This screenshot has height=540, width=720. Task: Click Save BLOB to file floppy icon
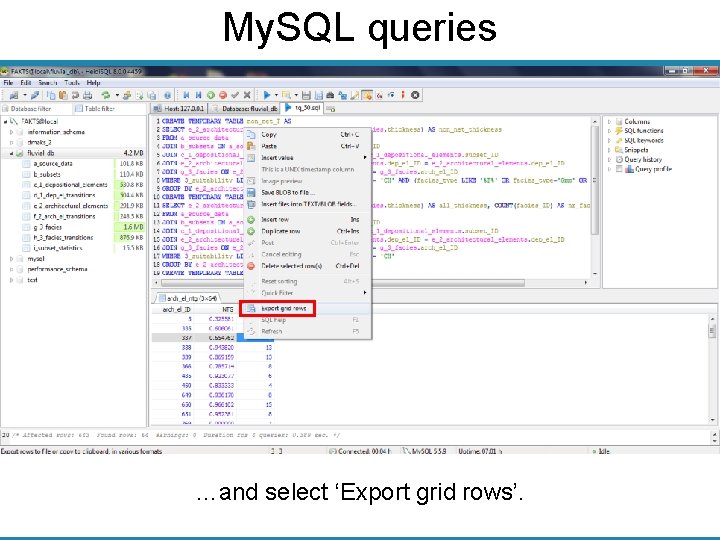click(251, 192)
